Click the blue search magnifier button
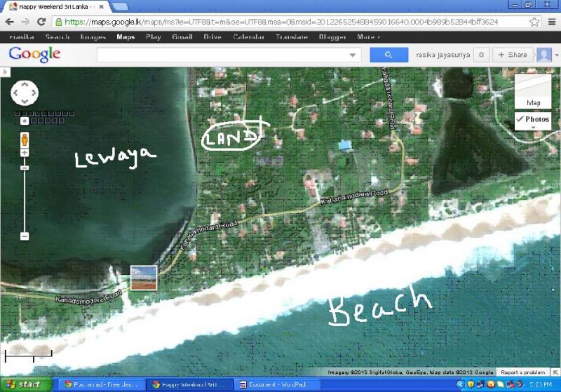Image resolution: width=561 pixels, height=392 pixels. (x=389, y=55)
